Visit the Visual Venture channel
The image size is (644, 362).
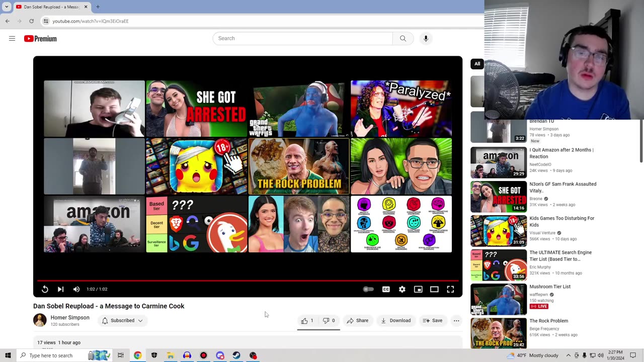(542, 233)
